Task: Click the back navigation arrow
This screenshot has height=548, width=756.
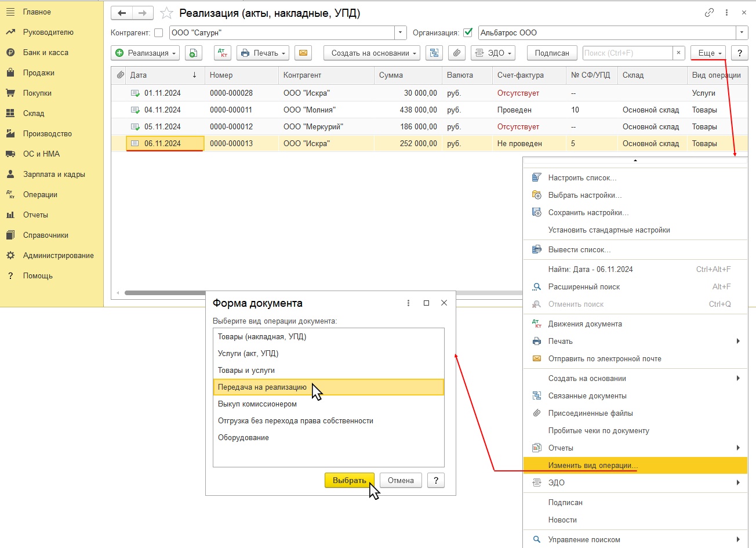Action: pos(122,13)
